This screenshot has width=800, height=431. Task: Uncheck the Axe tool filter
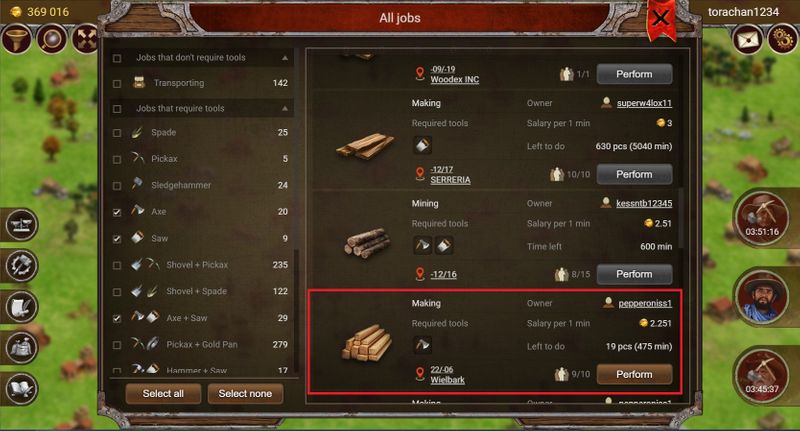pyautogui.click(x=117, y=212)
